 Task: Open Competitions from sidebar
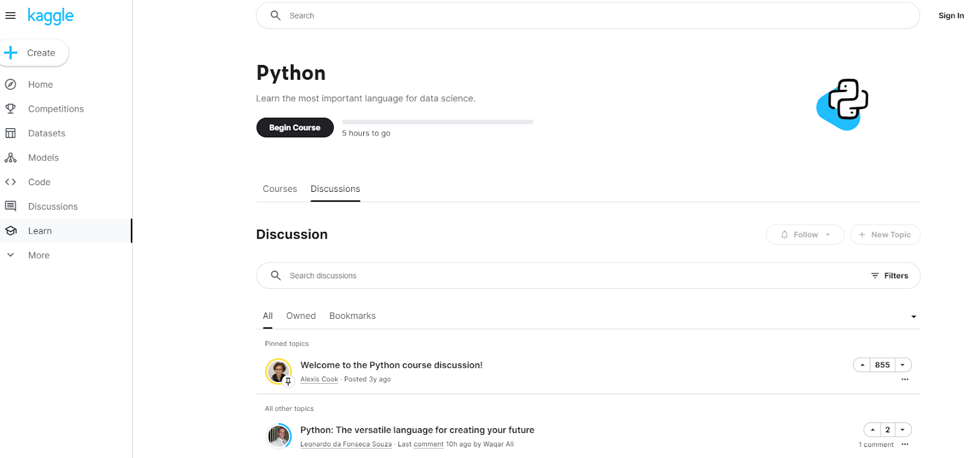click(x=56, y=109)
